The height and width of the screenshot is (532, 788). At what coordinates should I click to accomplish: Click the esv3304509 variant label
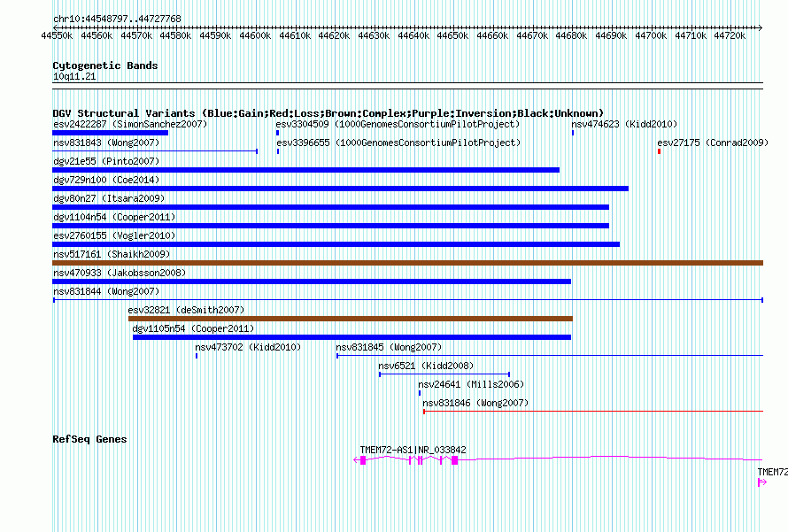click(398, 124)
